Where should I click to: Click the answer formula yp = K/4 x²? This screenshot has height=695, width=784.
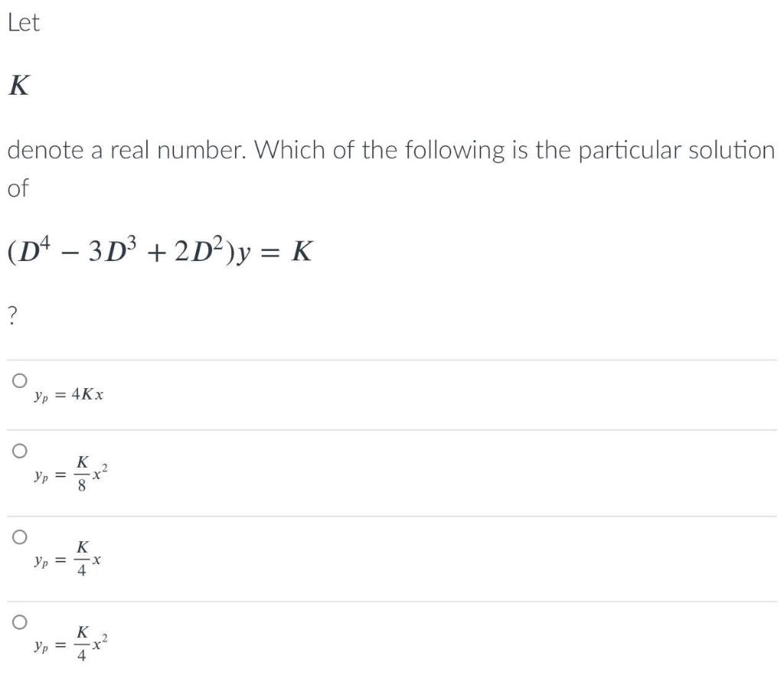[70, 644]
